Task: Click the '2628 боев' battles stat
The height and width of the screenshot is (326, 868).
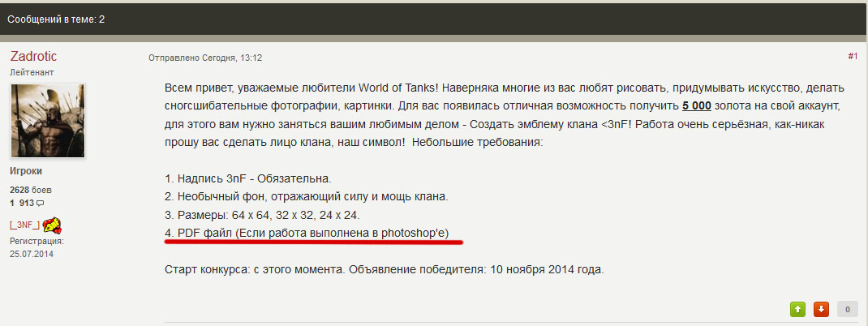Action: (32, 190)
